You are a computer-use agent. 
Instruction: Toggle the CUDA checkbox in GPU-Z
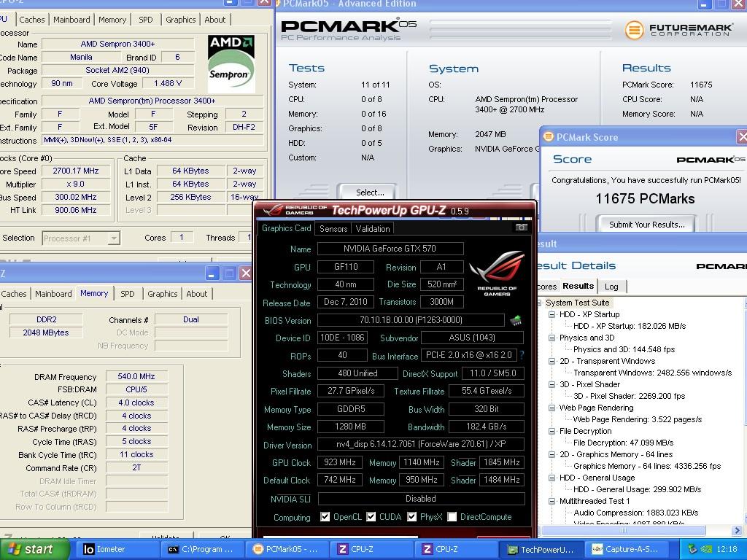click(x=371, y=517)
